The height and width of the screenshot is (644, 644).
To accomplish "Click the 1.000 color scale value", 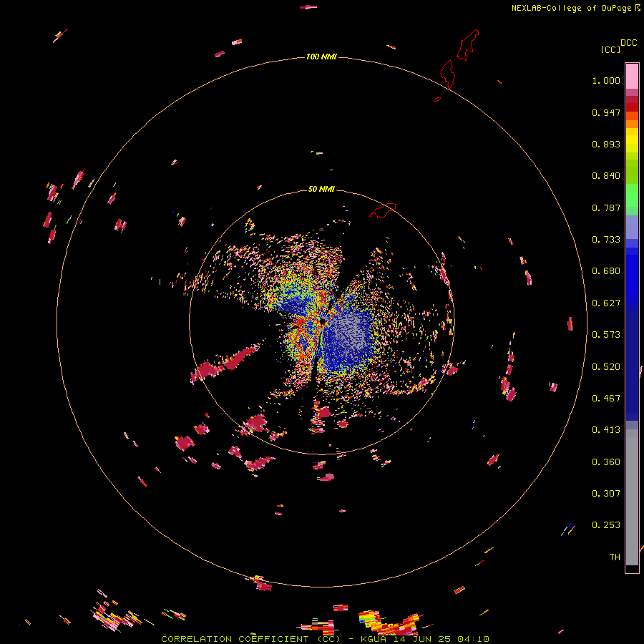I will pos(606,80).
